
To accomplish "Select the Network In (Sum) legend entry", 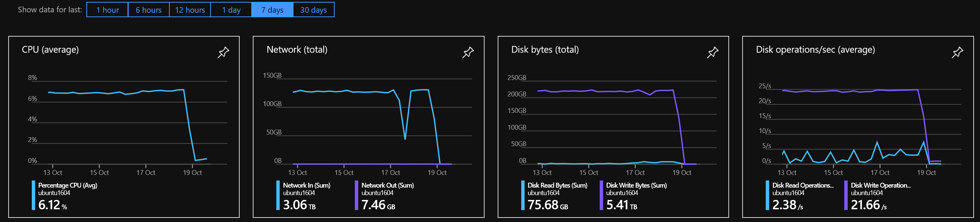I will (307, 185).
